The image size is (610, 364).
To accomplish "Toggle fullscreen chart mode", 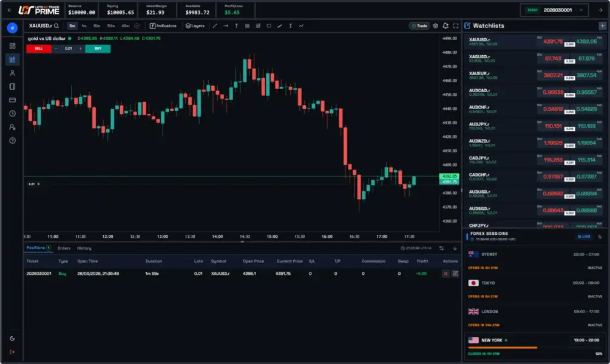I will click(456, 26).
